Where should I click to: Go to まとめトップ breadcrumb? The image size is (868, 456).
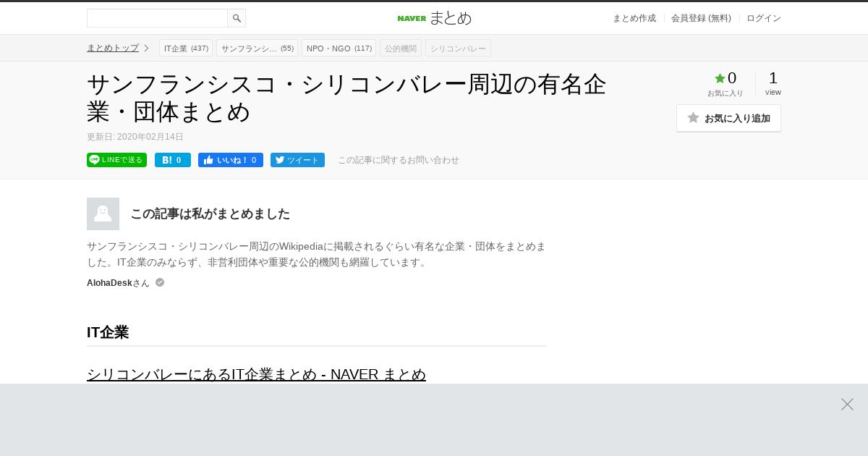(x=113, y=48)
